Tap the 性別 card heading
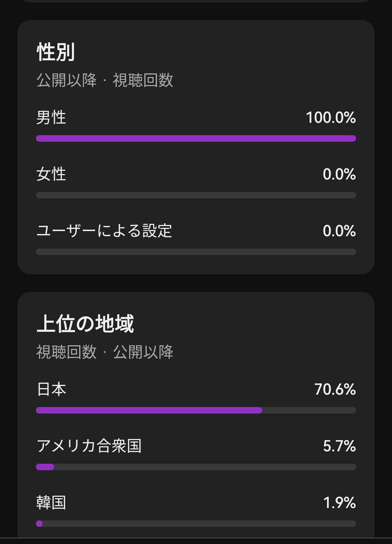The height and width of the screenshot is (544, 392). tap(56, 52)
